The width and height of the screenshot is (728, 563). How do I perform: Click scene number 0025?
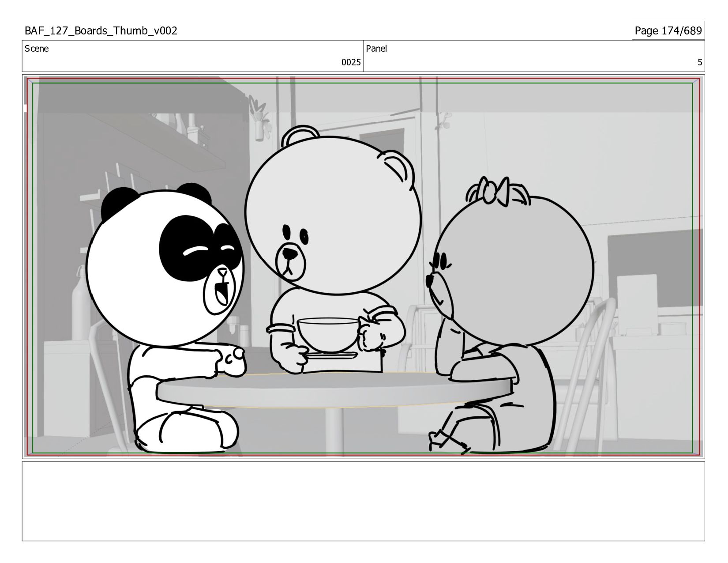[x=351, y=62]
